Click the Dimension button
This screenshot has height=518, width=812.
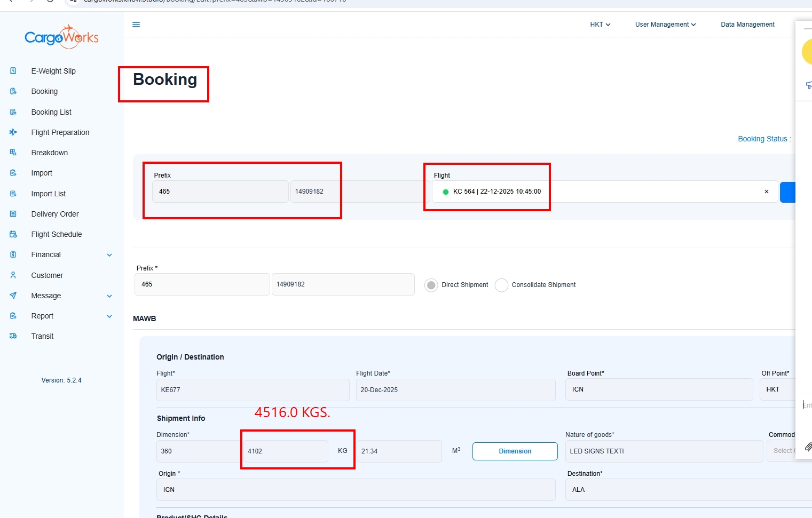tap(515, 451)
